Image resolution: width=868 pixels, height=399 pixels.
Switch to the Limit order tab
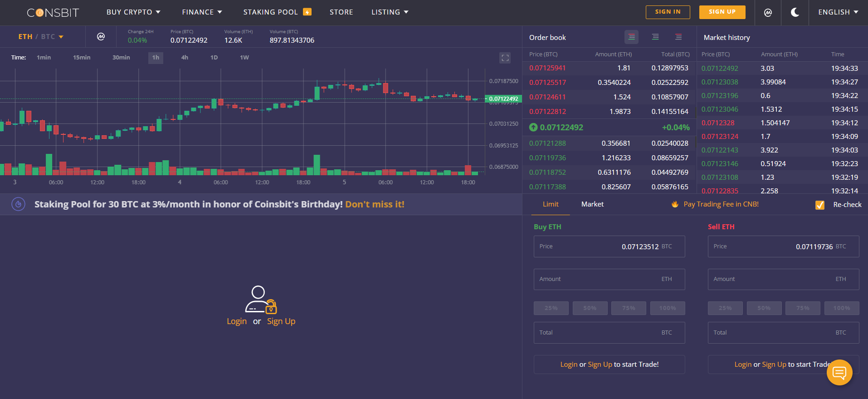[x=551, y=204]
